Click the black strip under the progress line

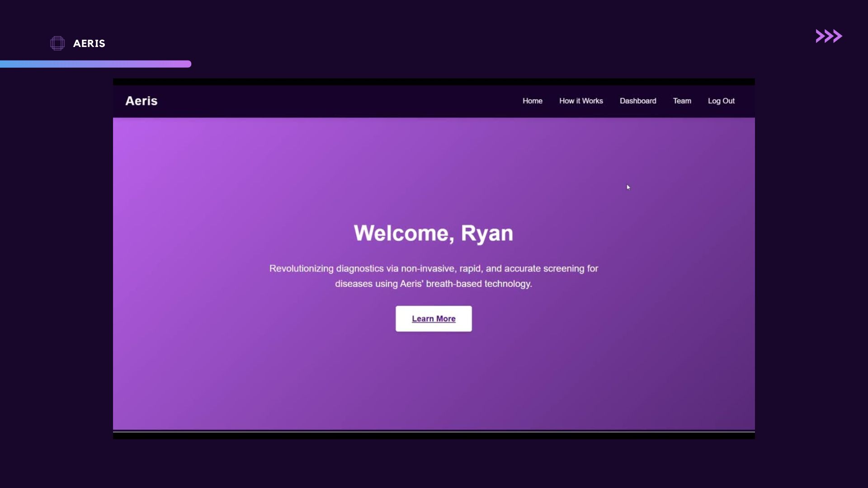point(434,436)
